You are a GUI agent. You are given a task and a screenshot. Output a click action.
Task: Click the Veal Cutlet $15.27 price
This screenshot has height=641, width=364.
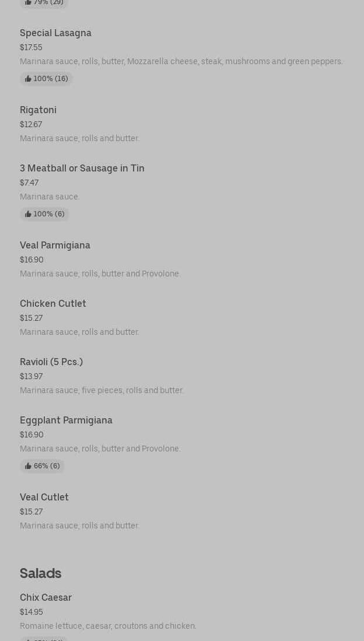tap(31, 512)
